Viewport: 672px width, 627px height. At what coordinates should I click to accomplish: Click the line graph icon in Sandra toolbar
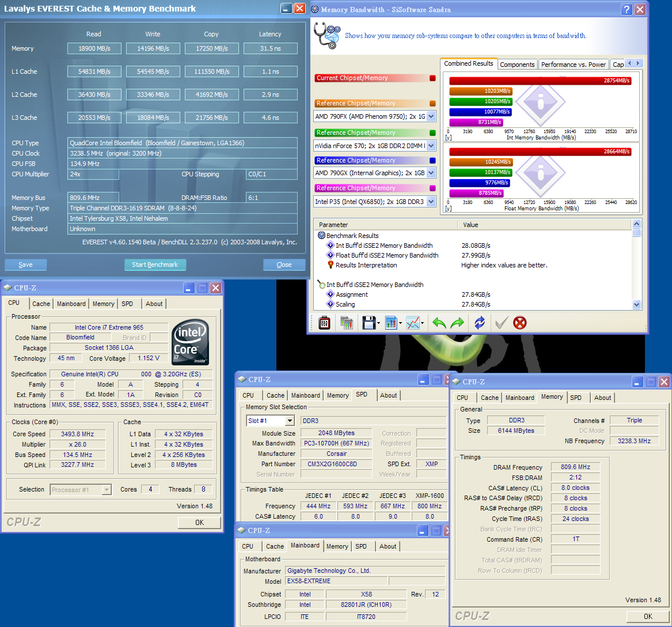click(x=413, y=323)
